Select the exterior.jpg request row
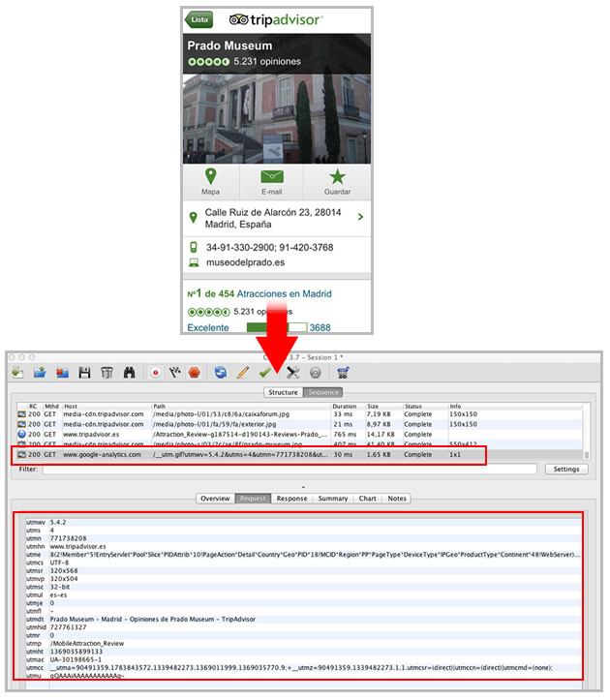 pos(299,424)
